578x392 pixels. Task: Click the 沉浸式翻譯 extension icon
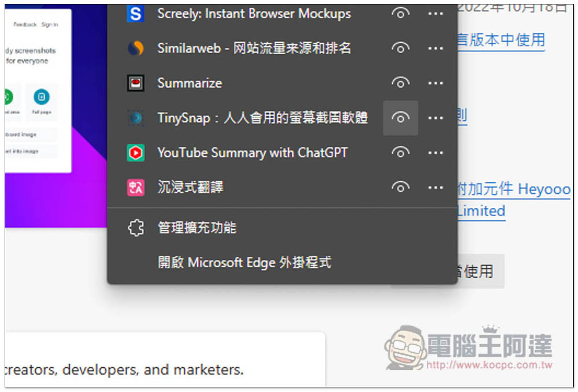[x=135, y=188]
